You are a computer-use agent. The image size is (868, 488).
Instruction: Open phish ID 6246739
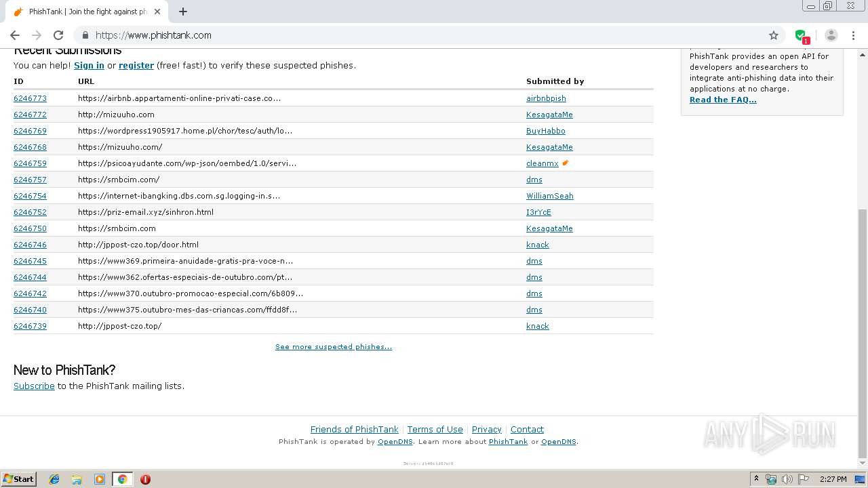coord(30,326)
